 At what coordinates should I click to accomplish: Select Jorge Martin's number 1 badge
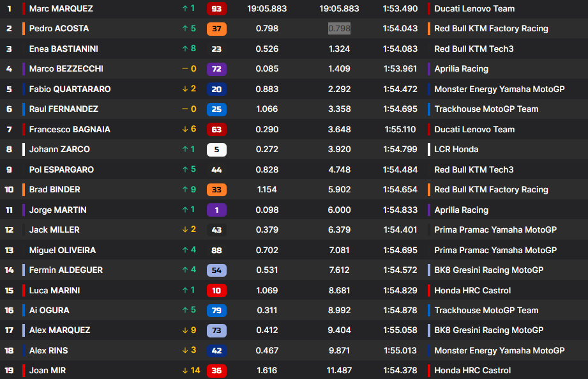pos(216,210)
